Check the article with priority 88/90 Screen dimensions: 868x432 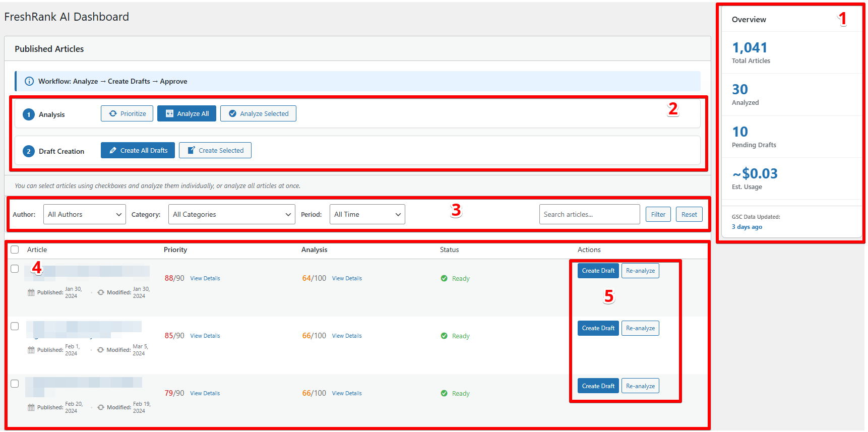click(x=15, y=269)
